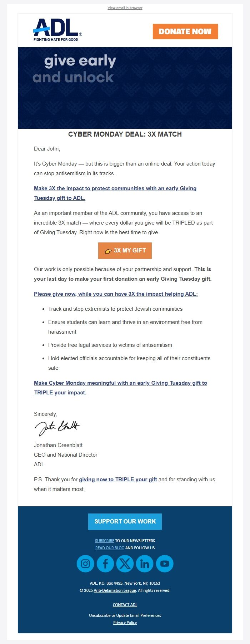Open the READ OUR BLOG link
The width and height of the screenshot is (250, 644).
[x=110, y=547]
